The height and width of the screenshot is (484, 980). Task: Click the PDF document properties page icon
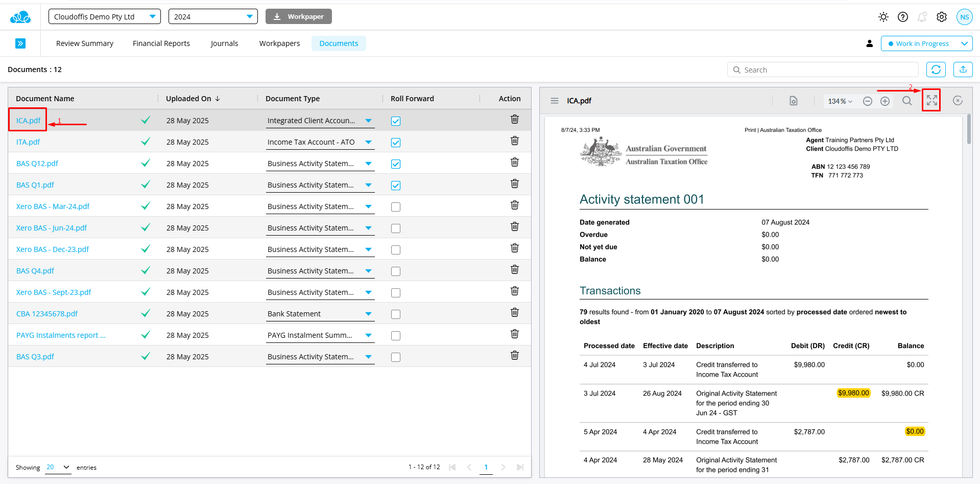click(x=794, y=101)
